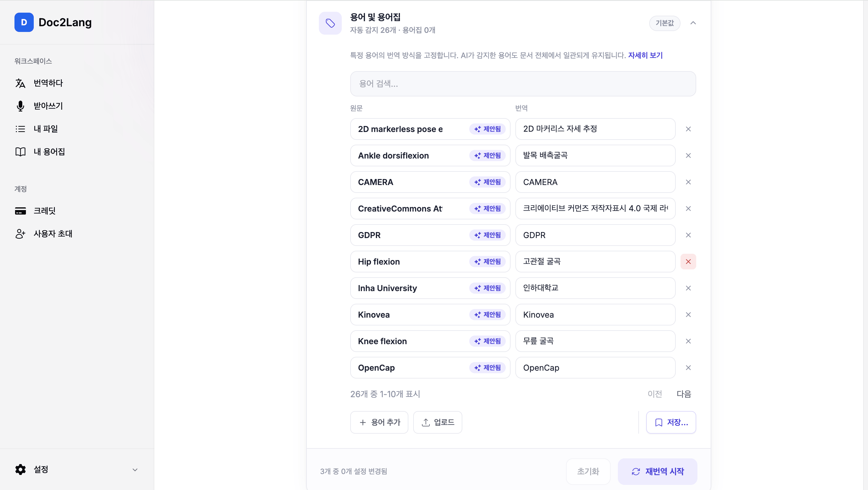The width and height of the screenshot is (868, 490).
Task: Click the add-user icon beside 사용자 초대
Action: [20, 234]
